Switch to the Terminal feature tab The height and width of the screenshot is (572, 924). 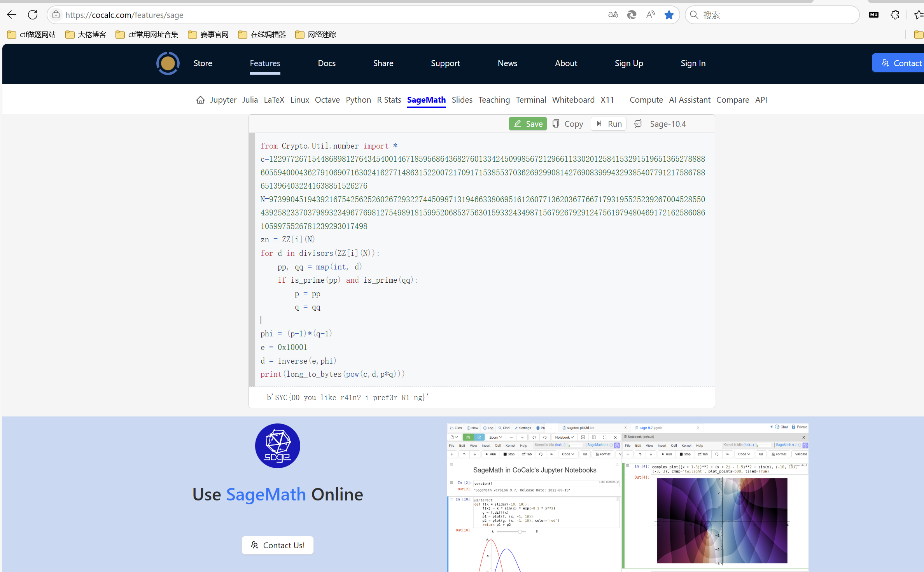pos(531,100)
